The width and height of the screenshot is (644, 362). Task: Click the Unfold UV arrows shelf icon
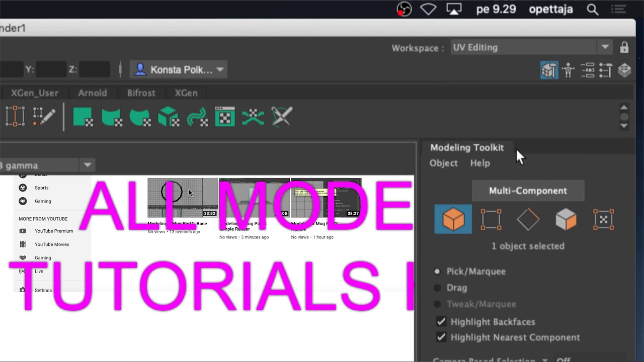pyautogui.click(x=253, y=117)
